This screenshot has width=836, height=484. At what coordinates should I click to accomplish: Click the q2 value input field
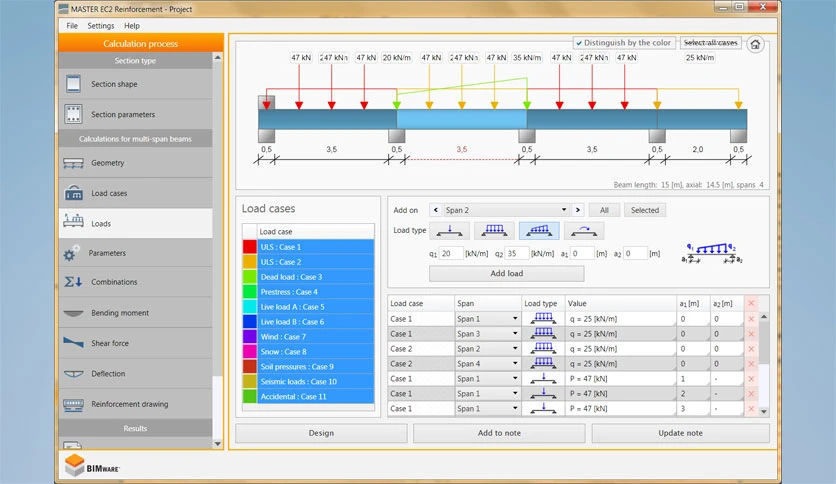point(517,254)
